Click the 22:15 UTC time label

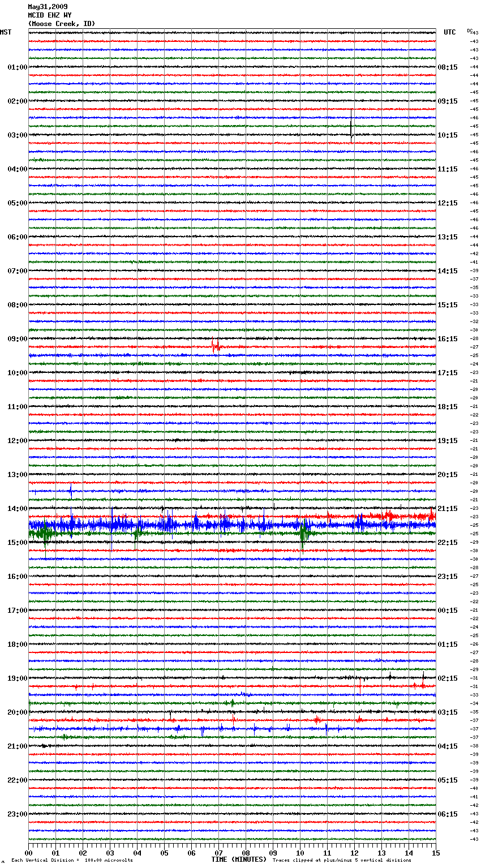coord(448,543)
